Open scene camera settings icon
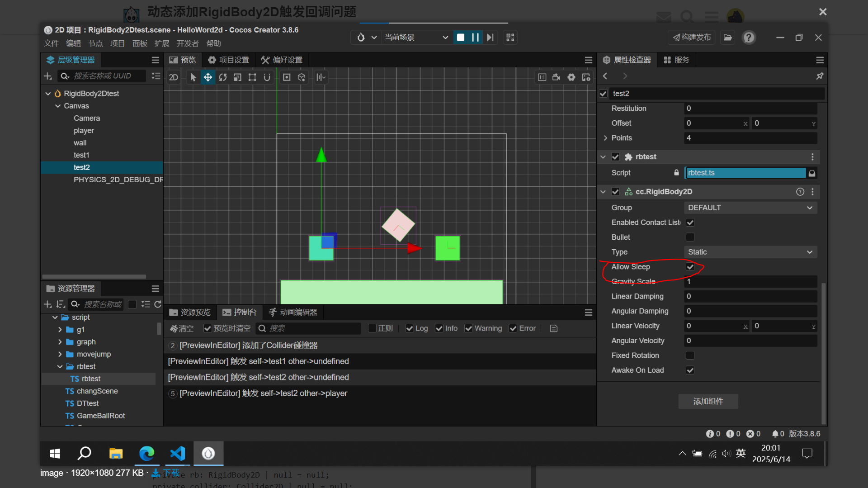 557,77
